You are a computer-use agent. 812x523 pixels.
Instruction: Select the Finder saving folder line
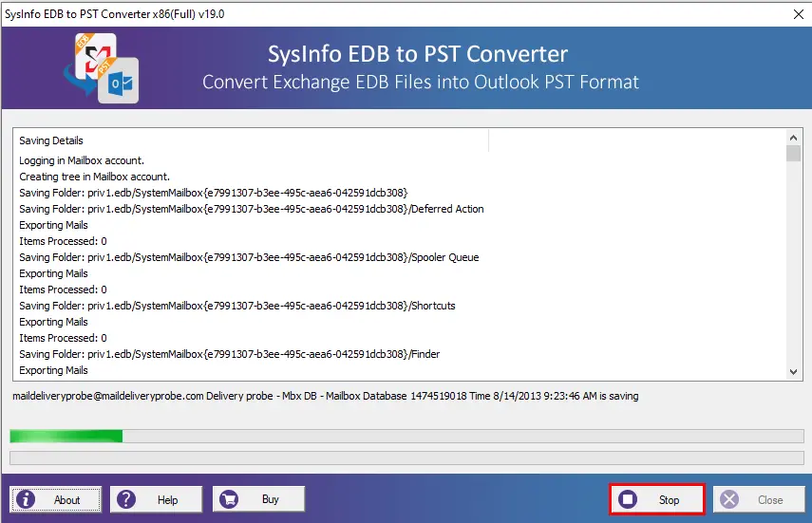point(230,354)
